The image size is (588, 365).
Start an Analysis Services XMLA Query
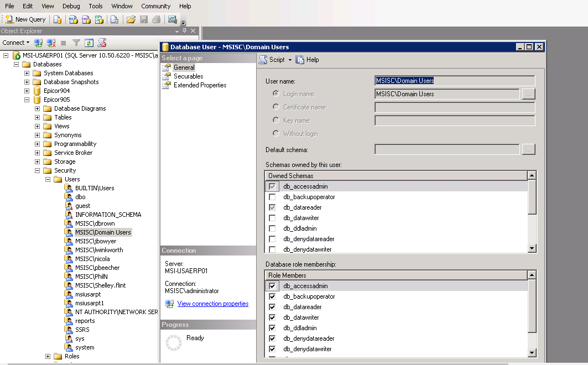(x=99, y=19)
